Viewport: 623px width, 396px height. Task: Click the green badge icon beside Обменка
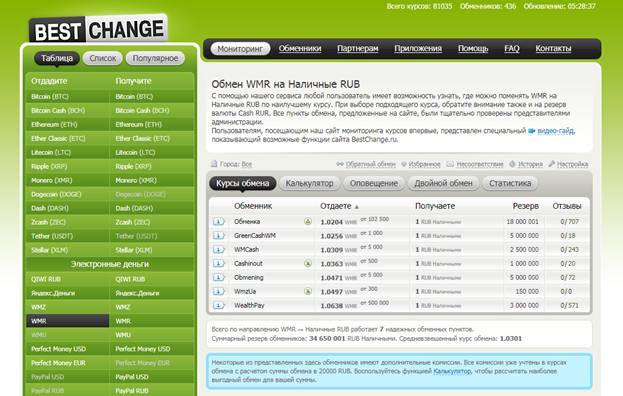point(308,221)
